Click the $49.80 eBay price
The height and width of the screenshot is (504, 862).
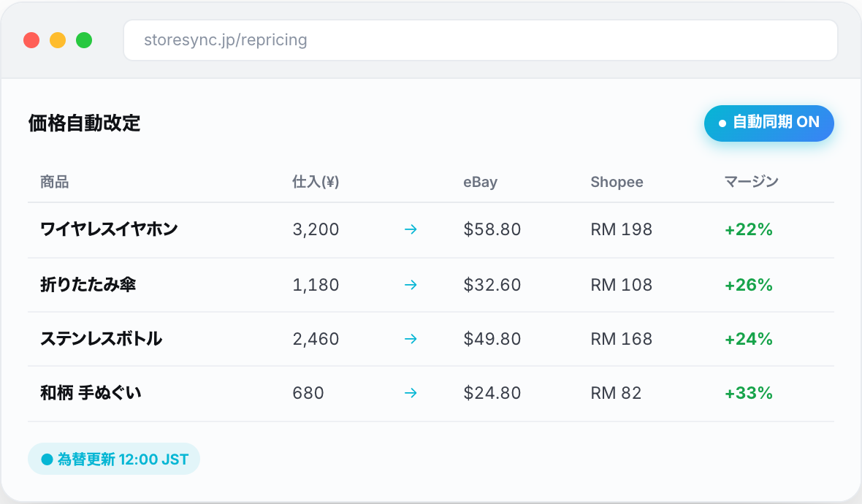[x=492, y=339]
